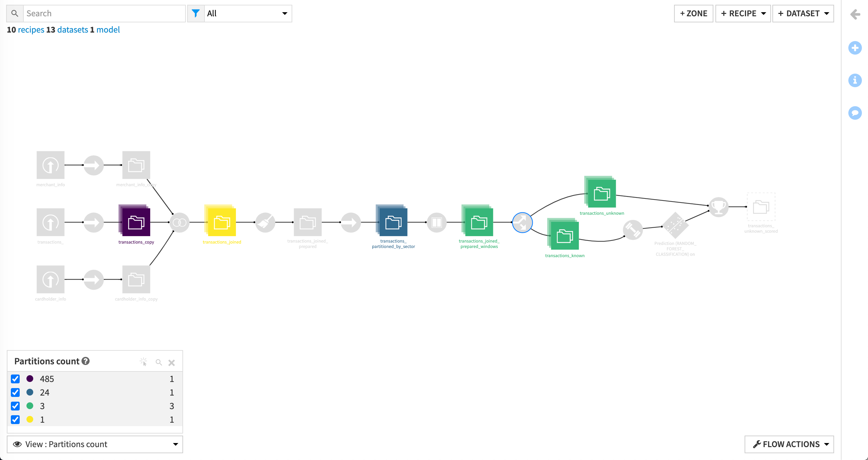This screenshot has width=868, height=460.
Task: Toggle the checkbox for partition count 1 yellow
Action: (x=16, y=420)
